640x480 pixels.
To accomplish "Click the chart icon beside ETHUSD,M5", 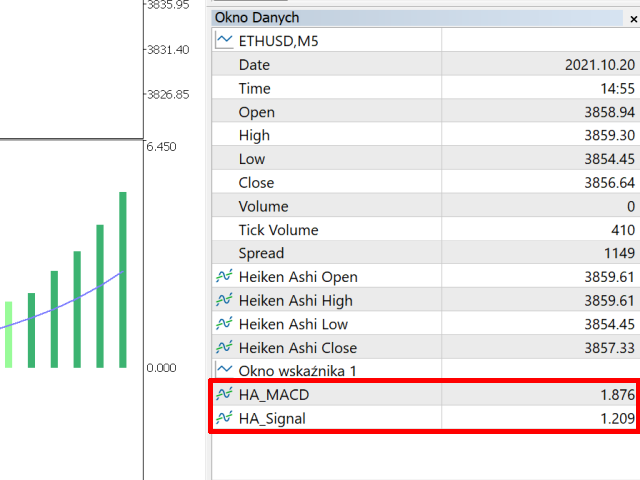I will (224, 40).
